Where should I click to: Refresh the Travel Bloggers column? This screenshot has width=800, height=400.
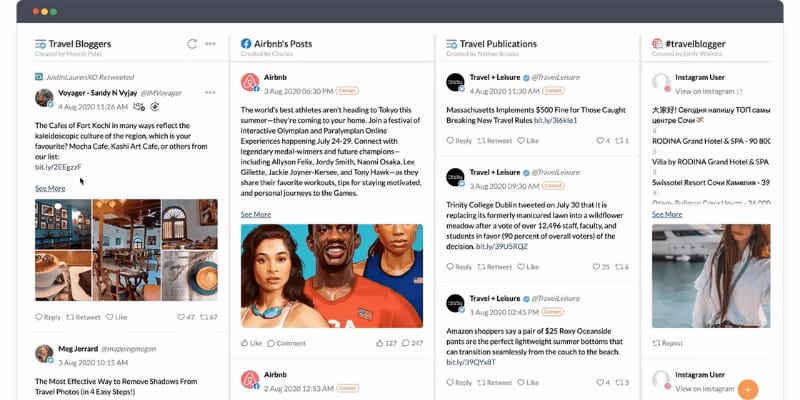coord(192,44)
